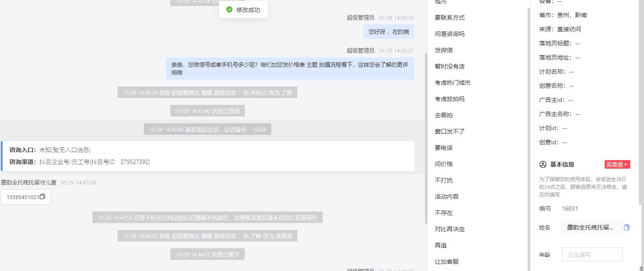644x271 pixels.
Task: Choose the 发微信 quick reply
Action: click(x=444, y=50)
